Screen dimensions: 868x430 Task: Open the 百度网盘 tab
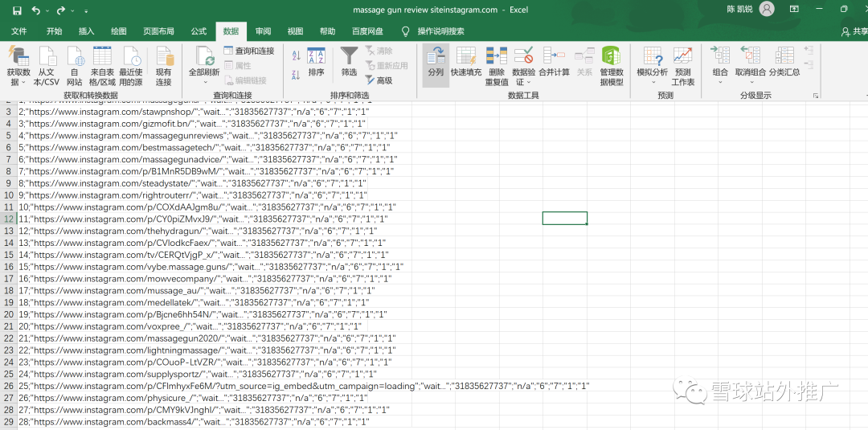pyautogui.click(x=367, y=31)
